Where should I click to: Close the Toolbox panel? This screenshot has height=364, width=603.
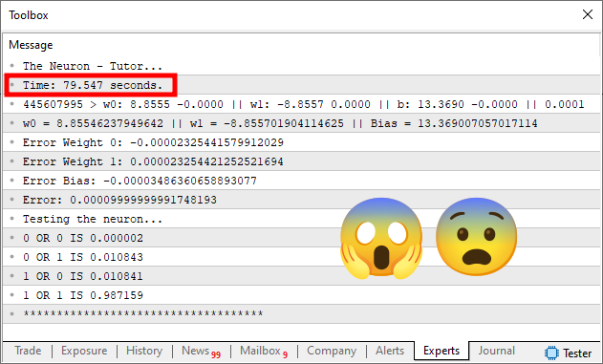click(588, 14)
